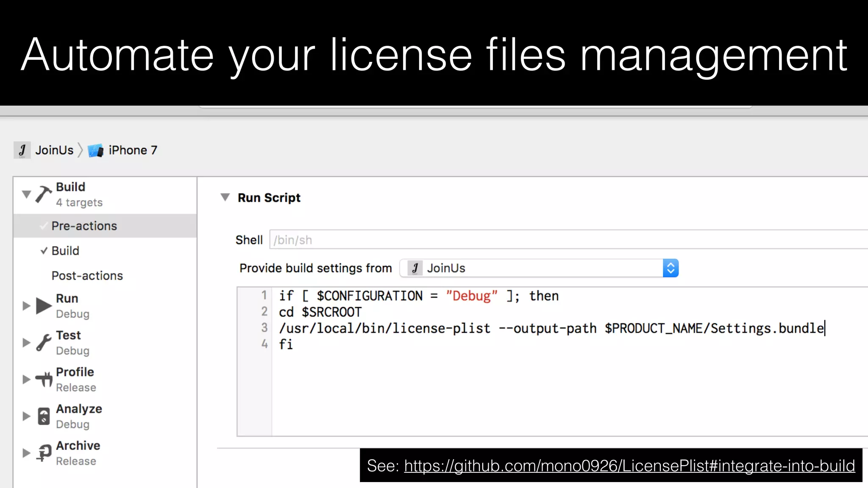The height and width of the screenshot is (488, 868).
Task: Click the Build hammer icon
Action: pos(43,194)
